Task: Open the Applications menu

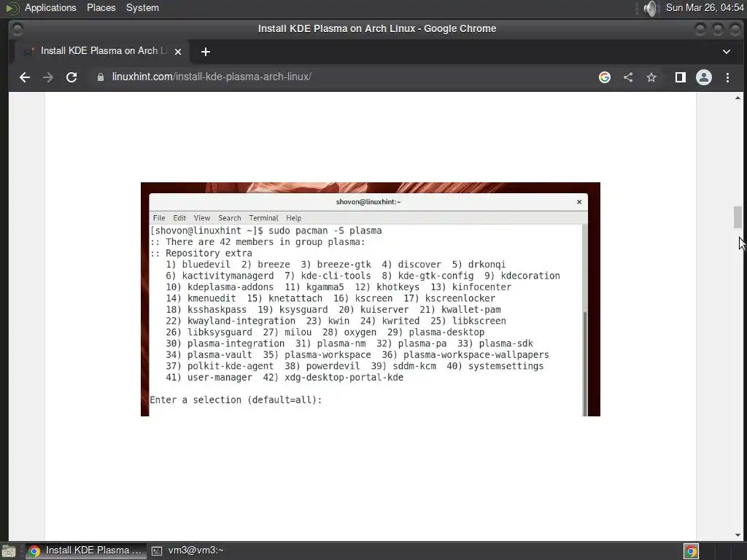Action: (x=50, y=7)
